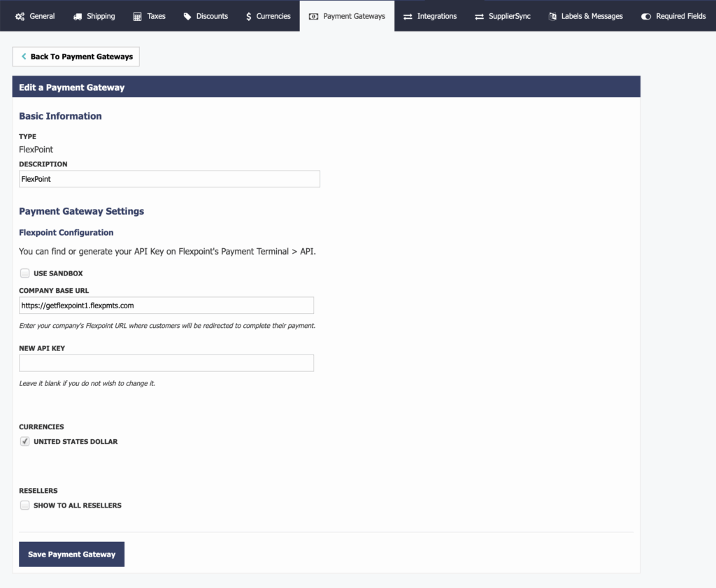Click the Flexpoint Configuration heading

tap(66, 232)
